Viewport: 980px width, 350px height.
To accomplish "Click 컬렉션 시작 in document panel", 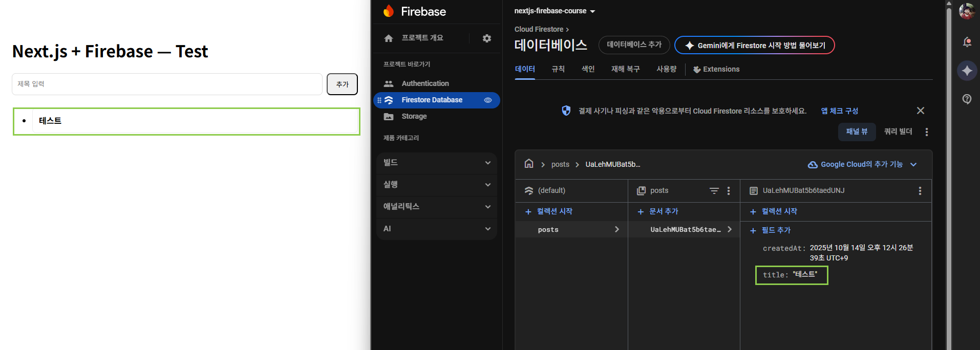I will coord(774,211).
